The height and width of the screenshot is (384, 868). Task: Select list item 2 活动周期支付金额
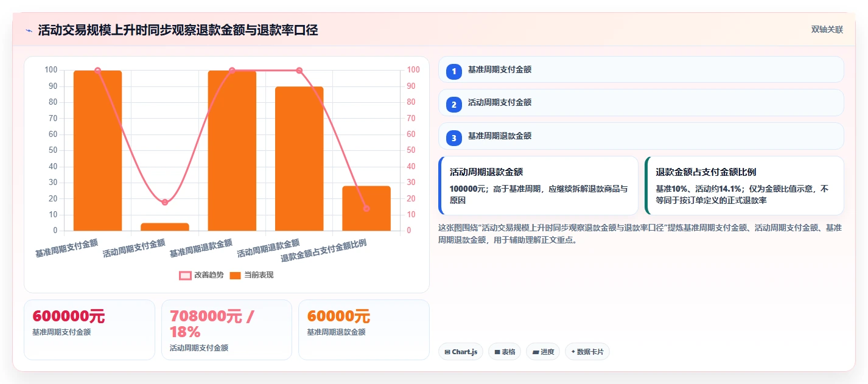click(641, 102)
